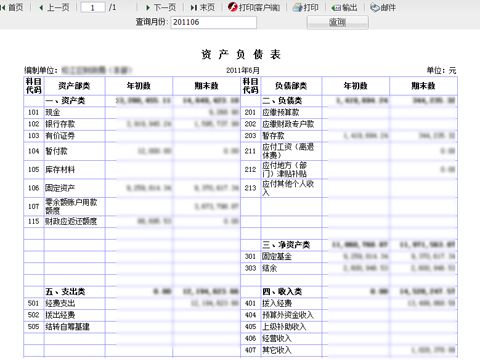Select the 财政应返还额度 row
This screenshot has width=480, height=361.
pyautogui.click(x=132, y=221)
